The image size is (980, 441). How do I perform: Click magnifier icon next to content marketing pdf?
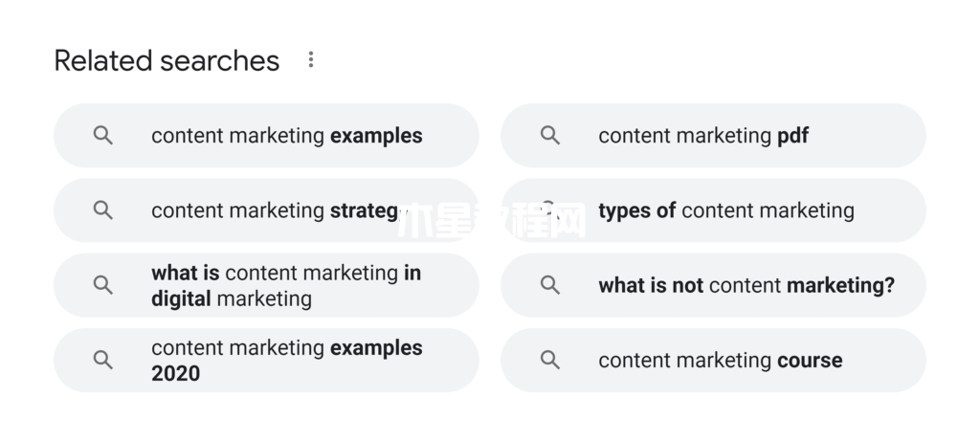550,135
